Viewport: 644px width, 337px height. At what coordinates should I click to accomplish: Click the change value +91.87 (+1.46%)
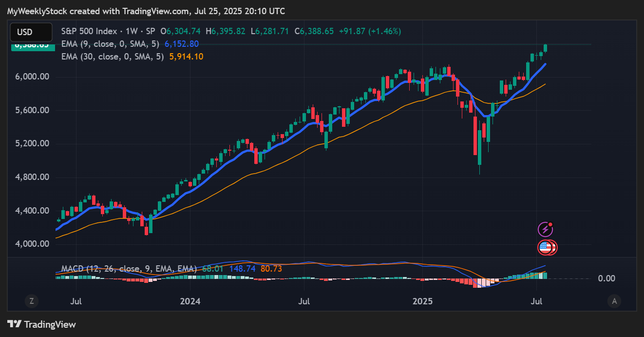tap(369, 31)
